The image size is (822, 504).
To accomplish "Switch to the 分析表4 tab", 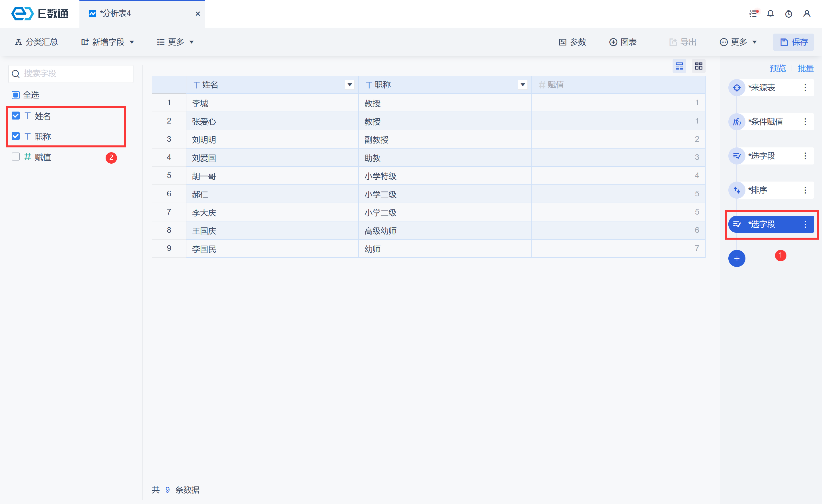I will (x=115, y=14).
